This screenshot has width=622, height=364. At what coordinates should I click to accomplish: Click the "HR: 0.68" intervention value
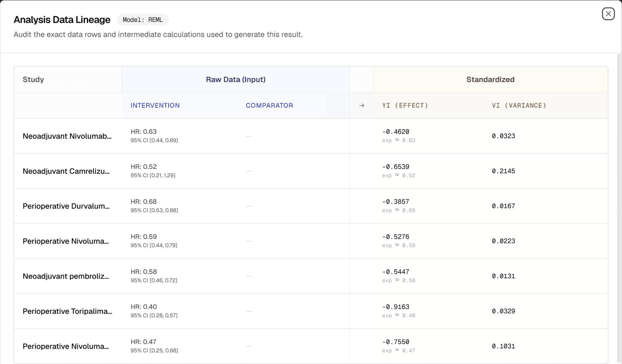click(144, 202)
